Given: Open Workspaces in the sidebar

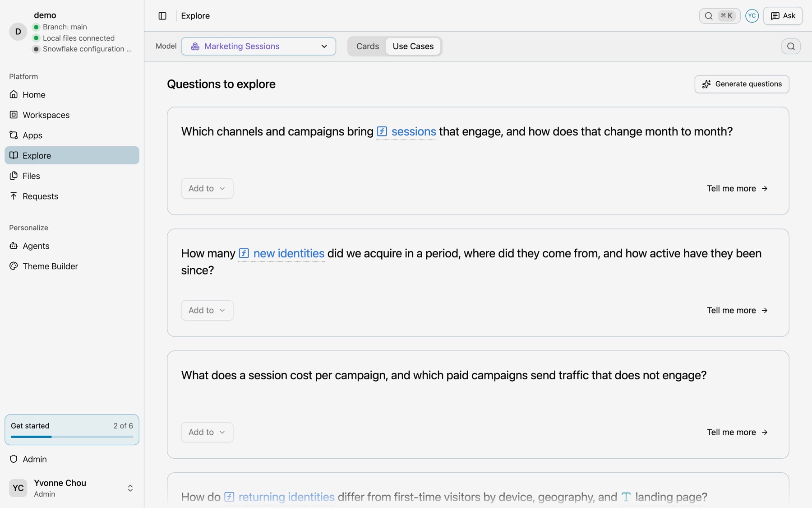Looking at the screenshot, I should click(x=72, y=115).
